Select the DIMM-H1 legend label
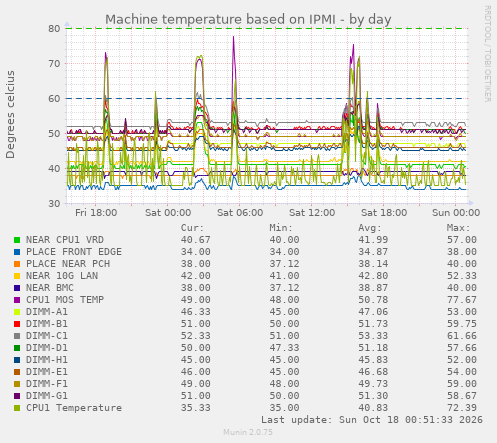The width and height of the screenshot is (497, 443). click(x=47, y=360)
